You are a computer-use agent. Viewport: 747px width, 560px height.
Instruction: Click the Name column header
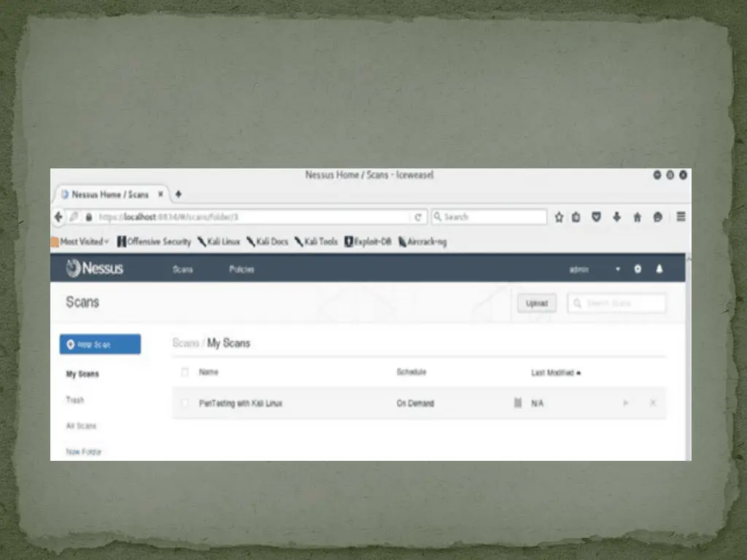208,372
